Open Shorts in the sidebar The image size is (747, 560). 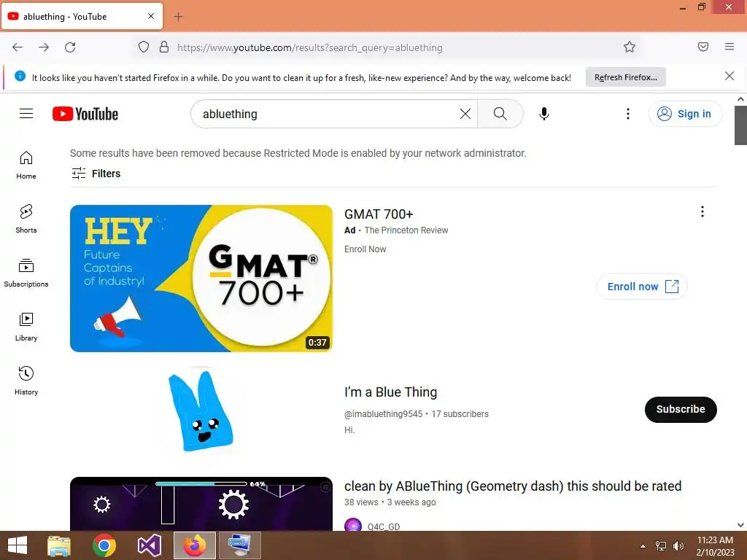(x=26, y=219)
